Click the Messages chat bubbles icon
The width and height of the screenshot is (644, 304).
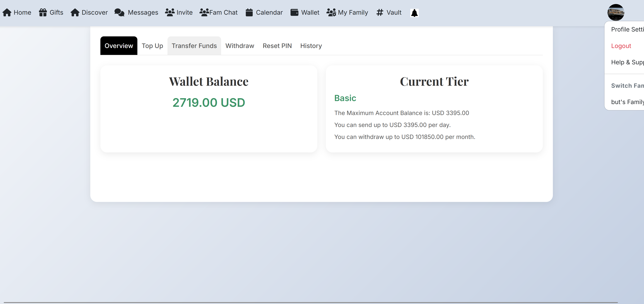(x=119, y=12)
